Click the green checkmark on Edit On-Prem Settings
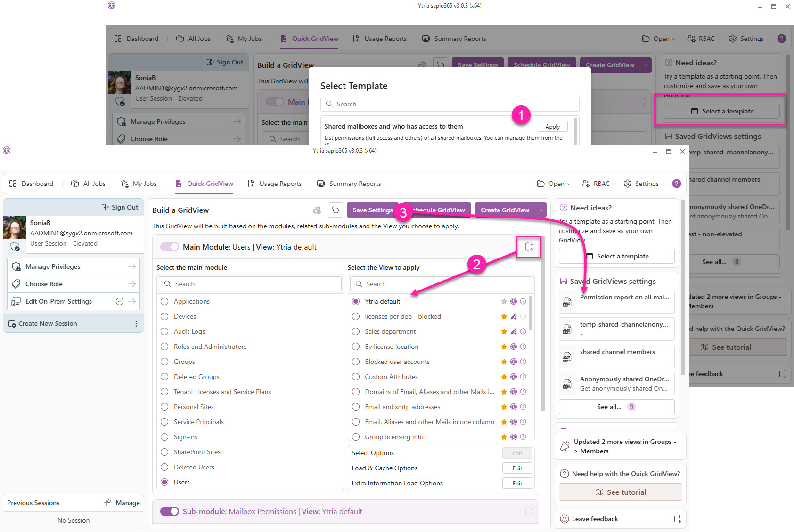 (x=120, y=301)
